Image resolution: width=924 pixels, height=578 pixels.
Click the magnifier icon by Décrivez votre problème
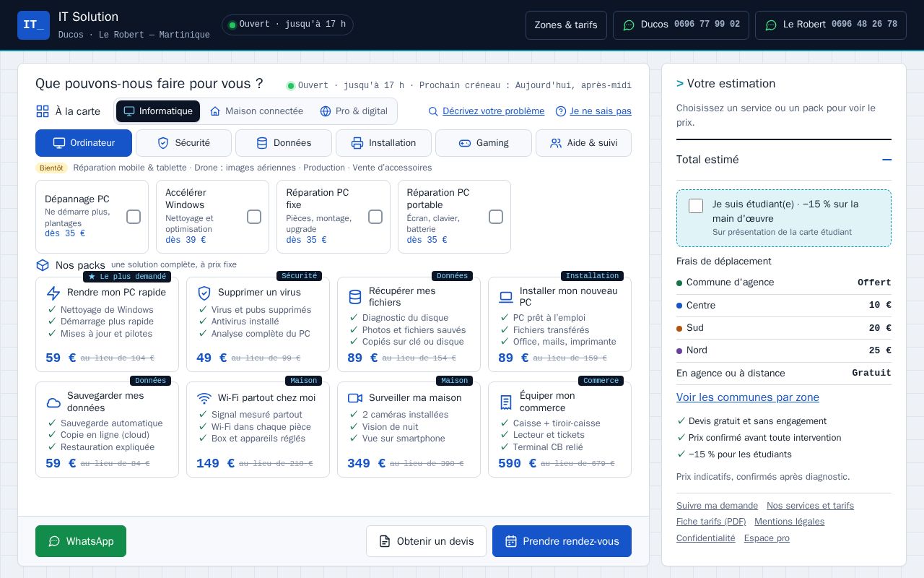433,111
